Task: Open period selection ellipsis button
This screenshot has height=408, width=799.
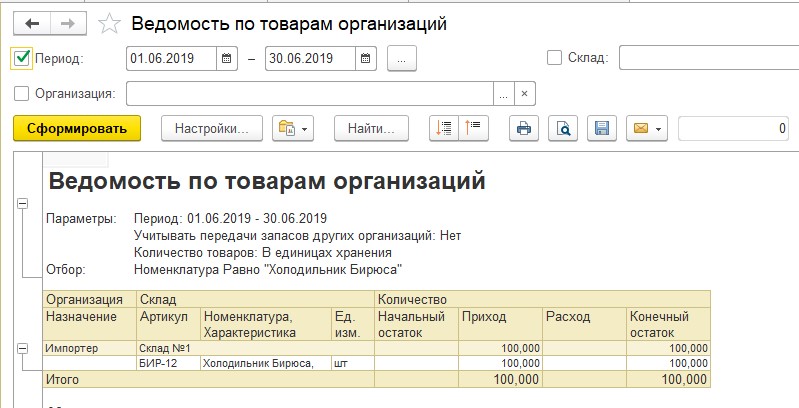Action: point(402,59)
